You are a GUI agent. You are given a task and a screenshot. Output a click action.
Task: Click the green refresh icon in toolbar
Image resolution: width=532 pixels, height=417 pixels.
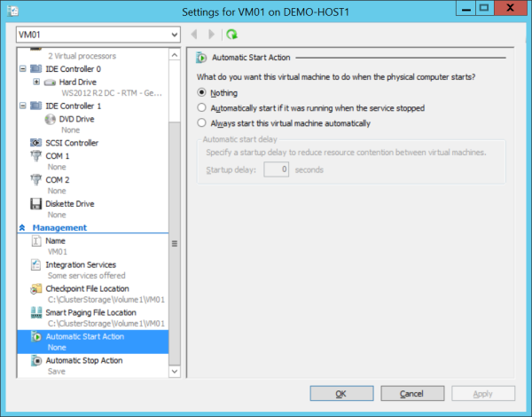(232, 35)
